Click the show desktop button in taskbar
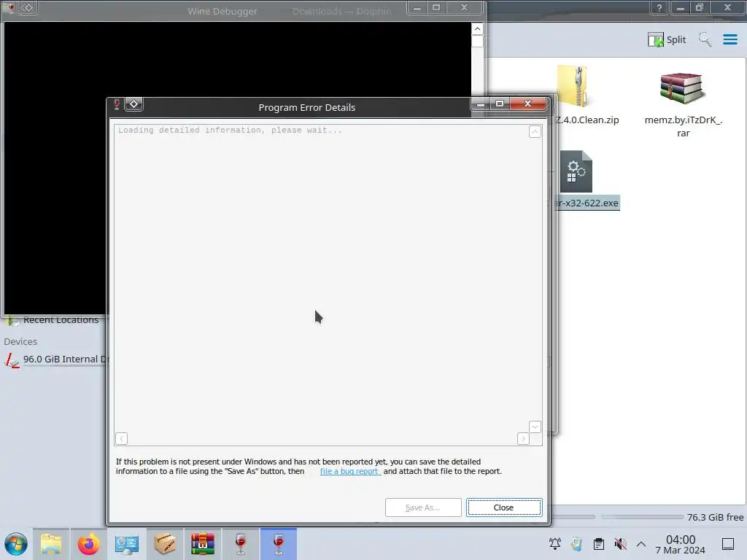Image resolution: width=747 pixels, height=560 pixels. click(728, 544)
